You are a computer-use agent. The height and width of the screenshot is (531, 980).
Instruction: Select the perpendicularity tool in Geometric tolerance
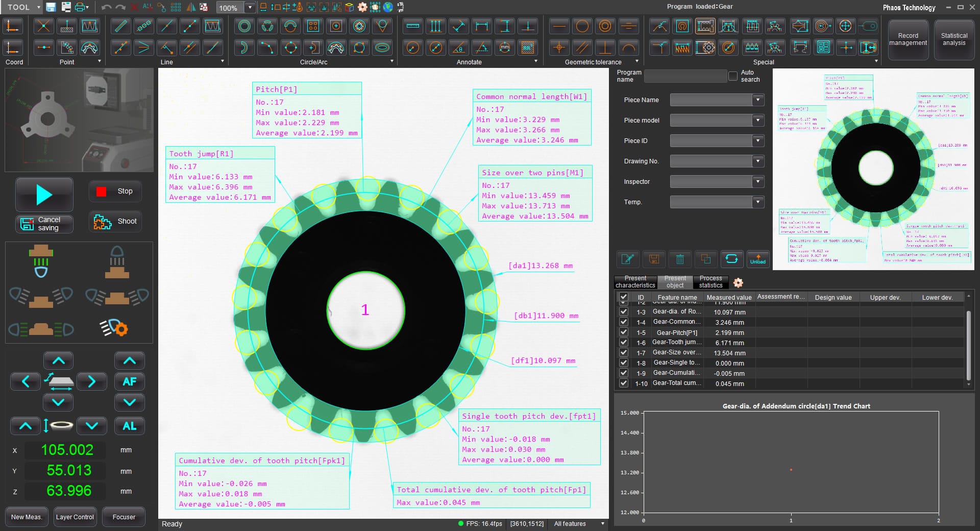[x=605, y=48]
